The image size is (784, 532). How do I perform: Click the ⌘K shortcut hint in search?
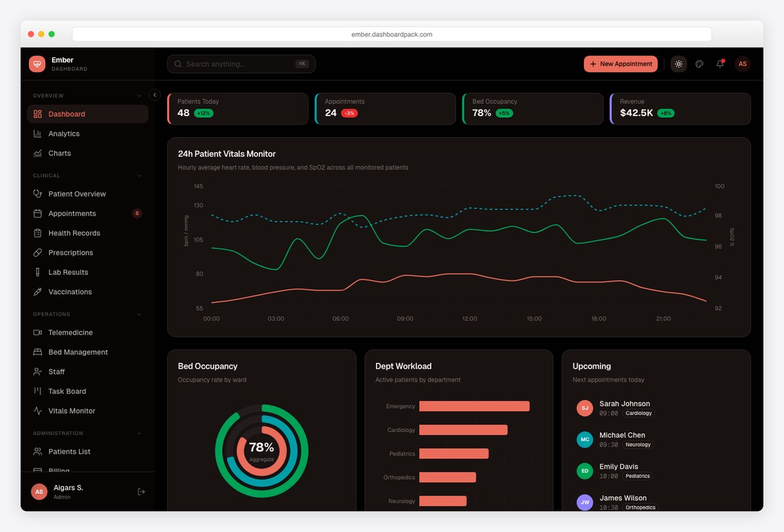[x=302, y=64]
